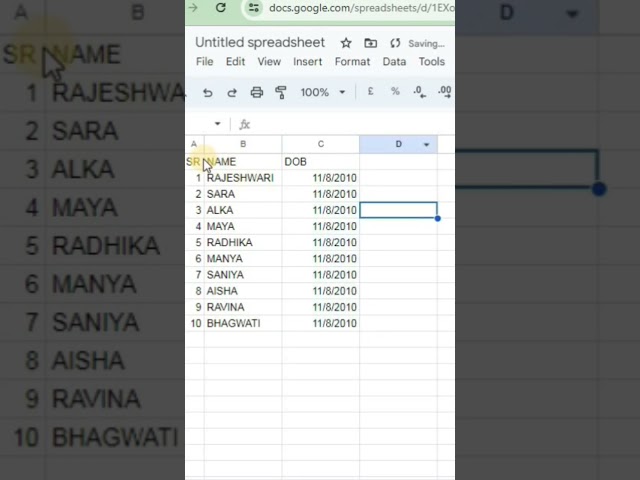This screenshot has width=640, height=480.
Task: Open the Format menu
Action: 352,62
